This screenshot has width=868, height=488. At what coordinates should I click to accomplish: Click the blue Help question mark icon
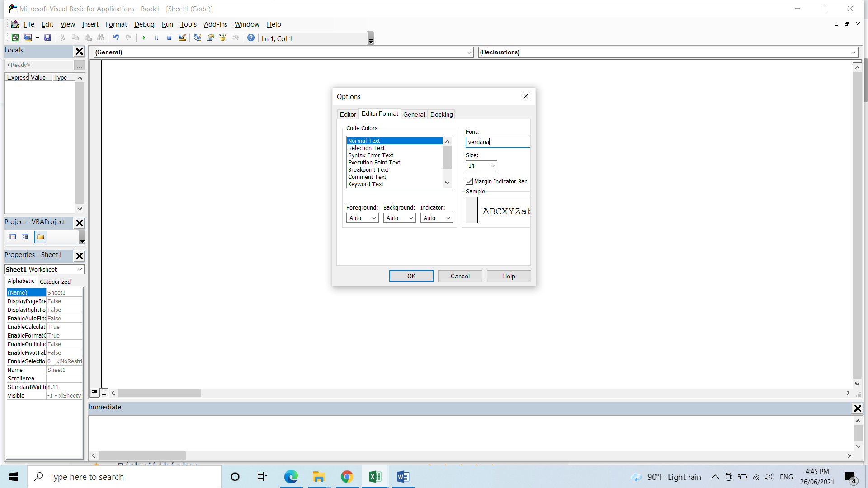[251, 38]
